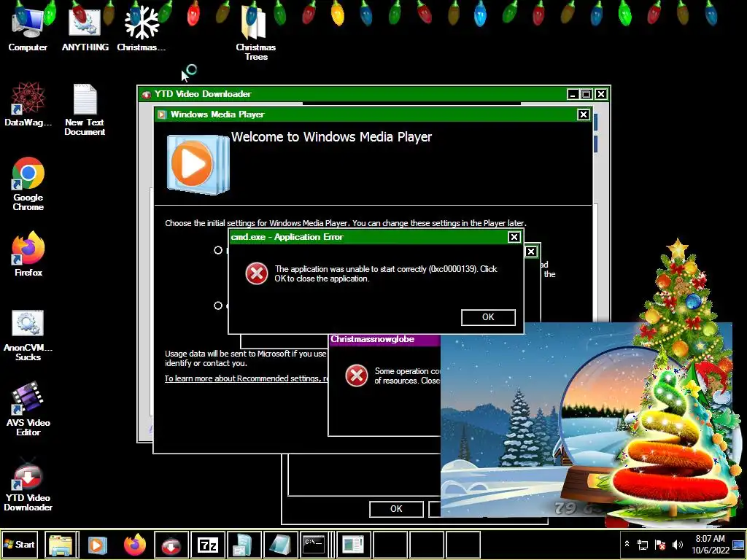This screenshot has height=560, width=747.
Task: Close the cmd.exe Application Error dialog
Action: pos(514,237)
